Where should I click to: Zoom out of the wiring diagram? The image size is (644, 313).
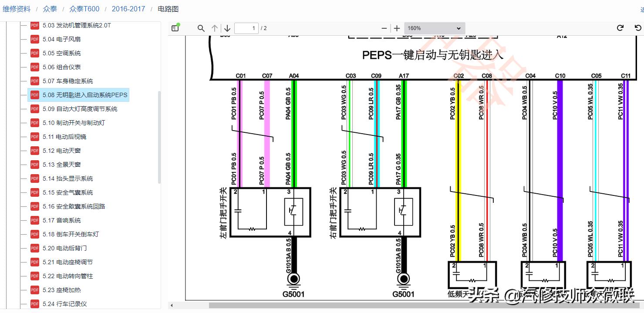tap(384, 28)
